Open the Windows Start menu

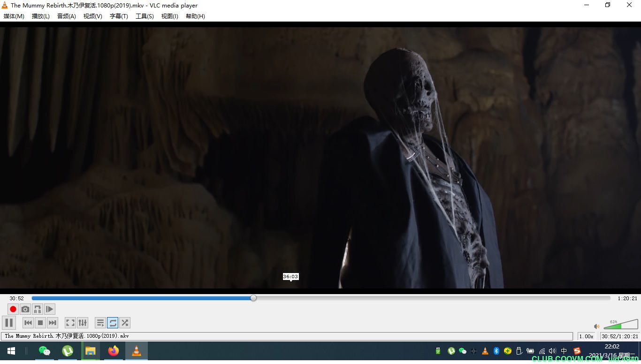11,351
